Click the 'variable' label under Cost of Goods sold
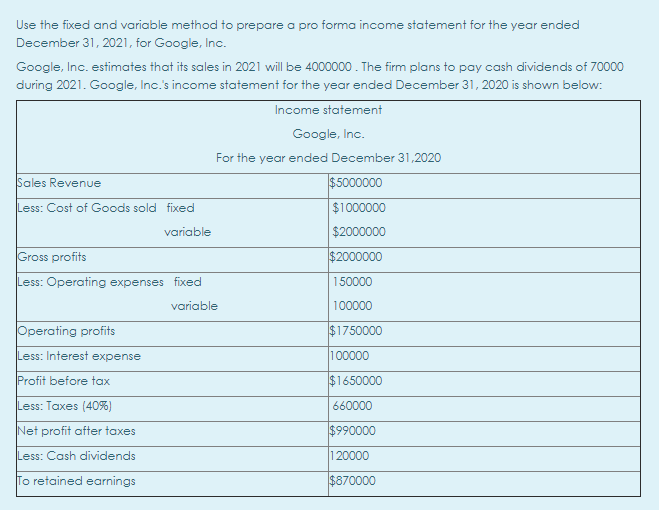Screen dimensions: 659x510 pyautogui.click(x=187, y=232)
